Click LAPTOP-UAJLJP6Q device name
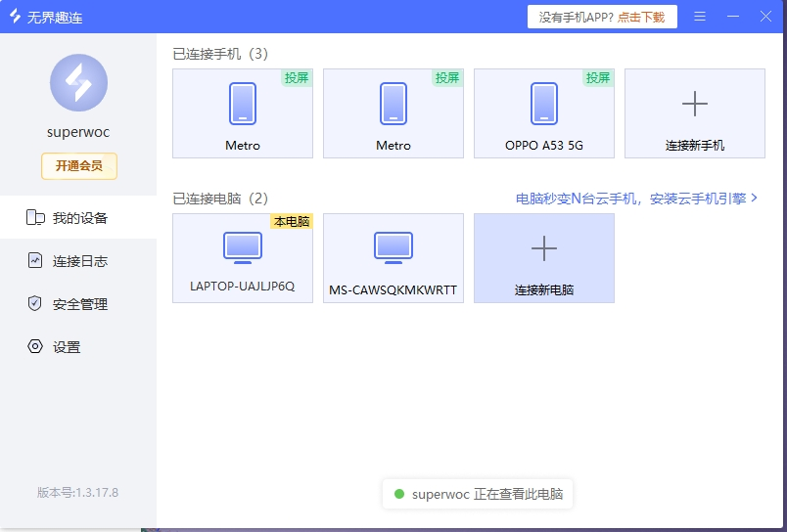Screen dimensions: 787x532 243,287
